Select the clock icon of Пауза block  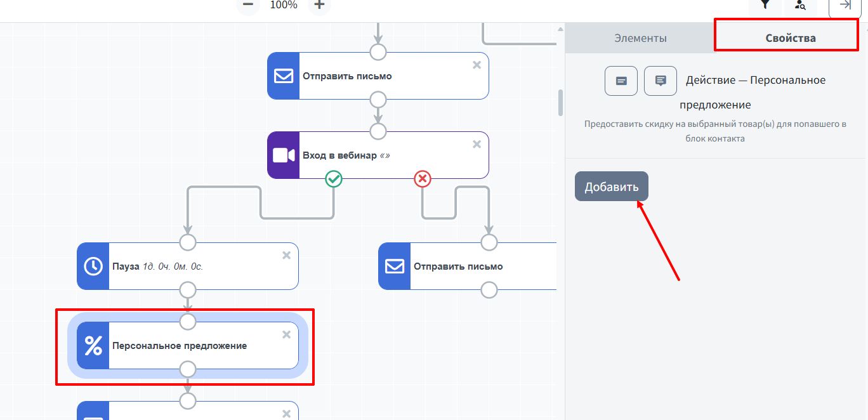click(93, 266)
